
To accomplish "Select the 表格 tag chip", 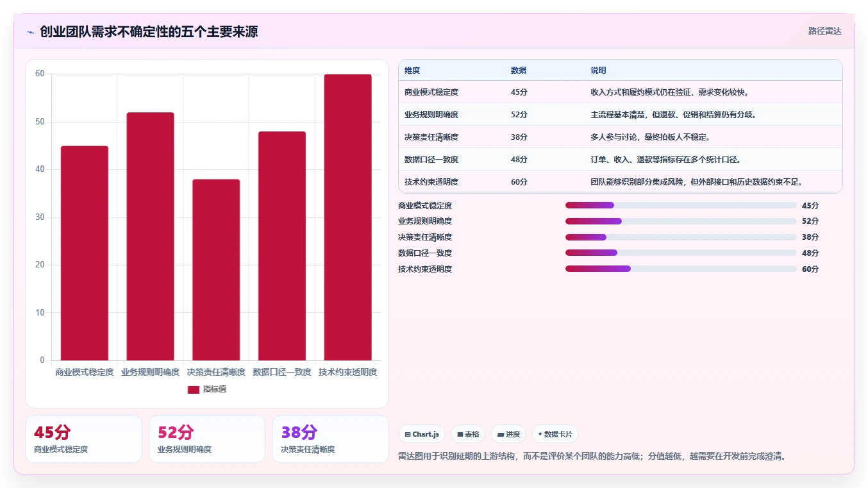I will 468,434.
